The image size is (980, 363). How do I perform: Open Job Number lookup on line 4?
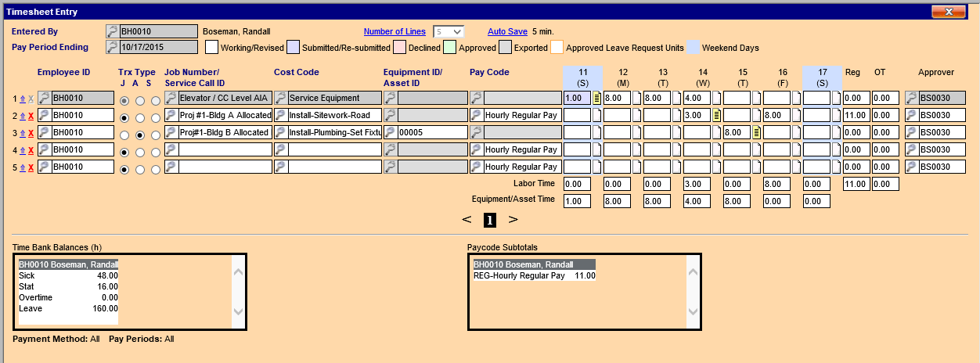171,149
